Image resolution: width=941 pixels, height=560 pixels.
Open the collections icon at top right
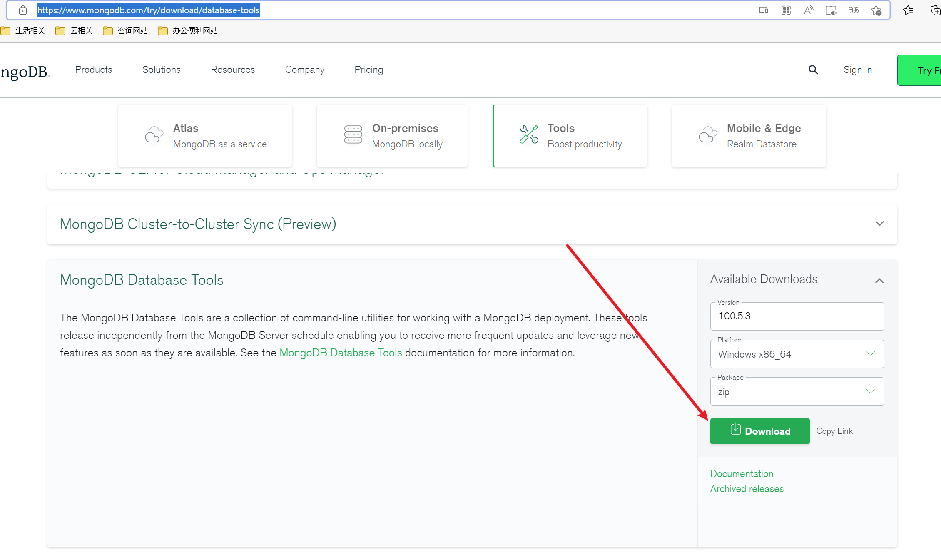(x=935, y=10)
